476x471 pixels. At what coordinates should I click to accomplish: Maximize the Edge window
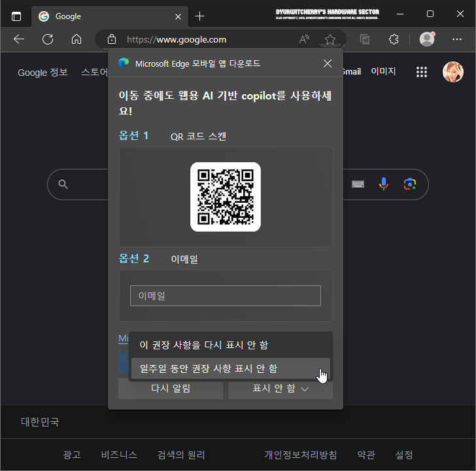click(430, 14)
